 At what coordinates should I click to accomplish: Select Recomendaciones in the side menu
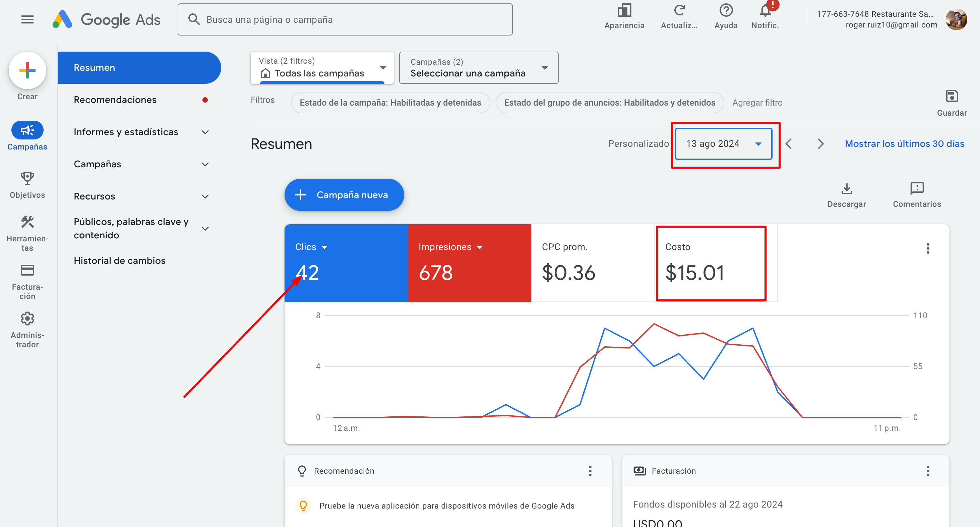115,100
